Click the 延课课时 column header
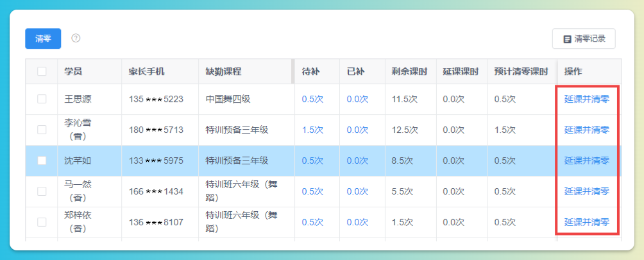Image resolution: width=644 pixels, height=260 pixels. coord(461,71)
